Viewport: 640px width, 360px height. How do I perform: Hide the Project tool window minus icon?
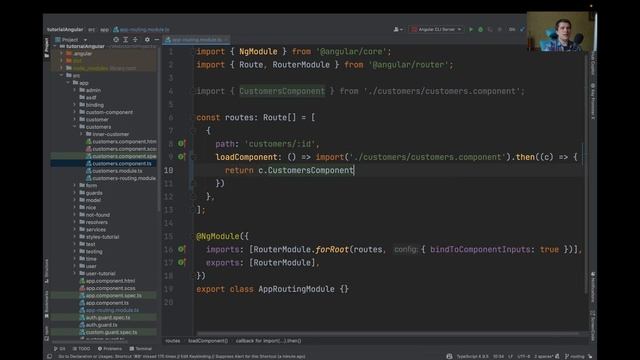coord(157,40)
